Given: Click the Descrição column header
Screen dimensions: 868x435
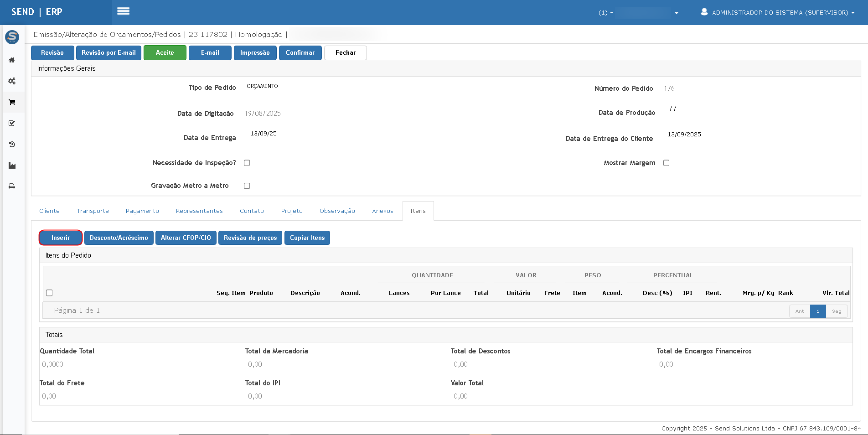Looking at the screenshot, I should [305, 293].
